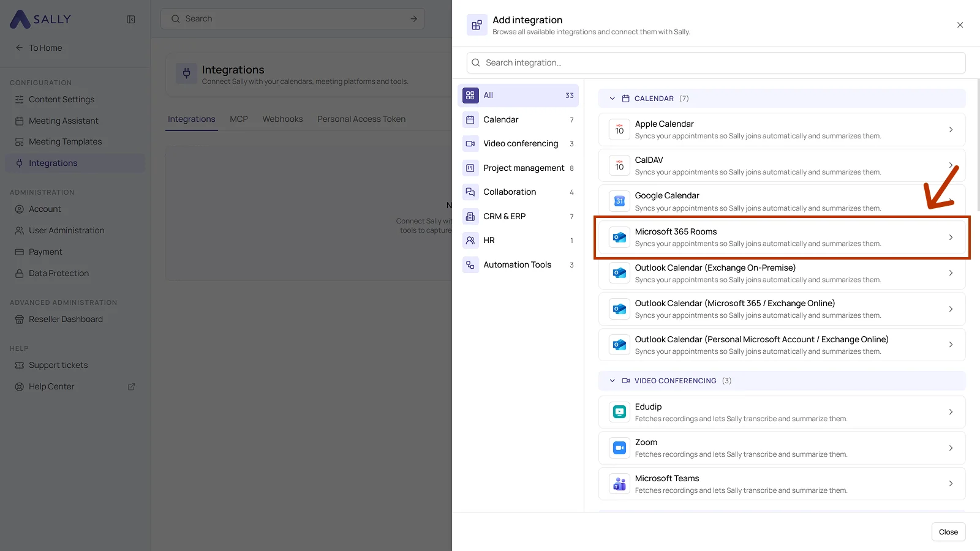Image resolution: width=980 pixels, height=551 pixels.
Task: Click the Outlook Calendar (Personal Microsoft Account) title
Action: tap(761, 339)
